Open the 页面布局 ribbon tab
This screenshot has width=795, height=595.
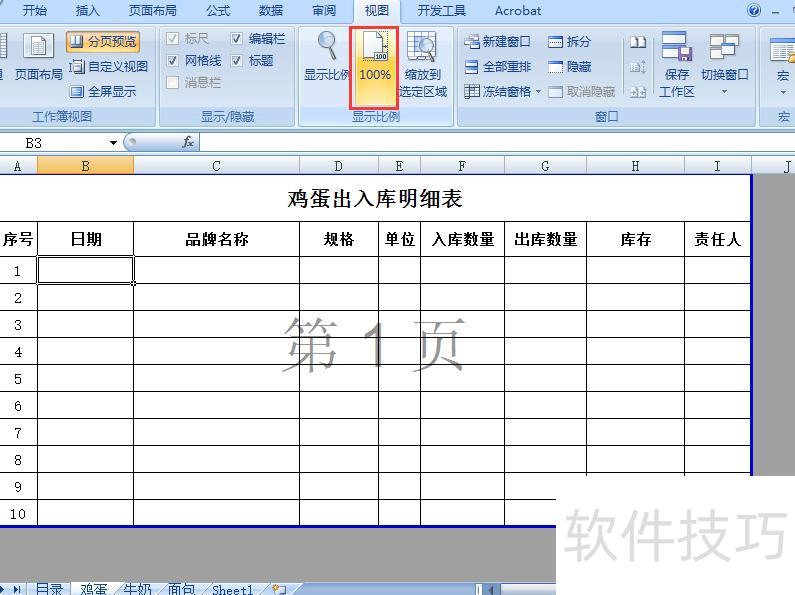153,11
